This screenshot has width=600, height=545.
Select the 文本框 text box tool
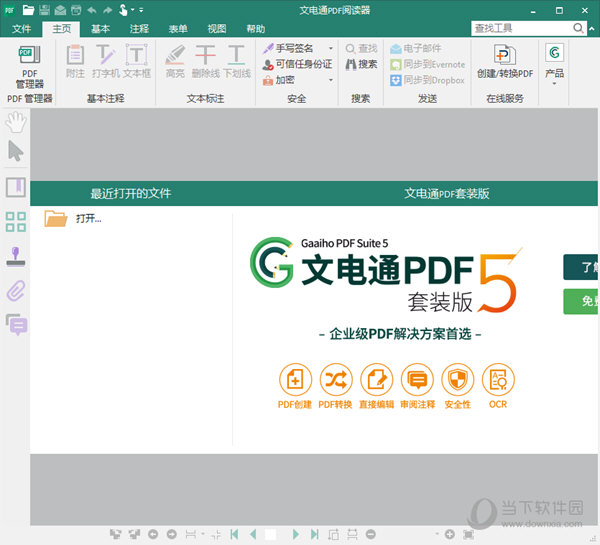[137, 61]
